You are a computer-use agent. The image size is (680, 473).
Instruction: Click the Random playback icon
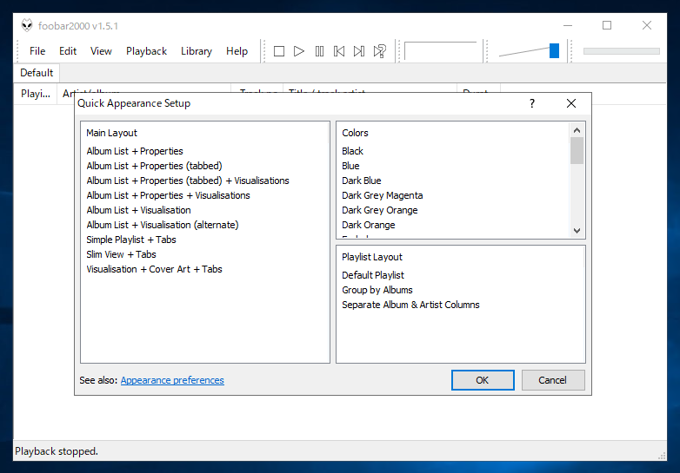(x=379, y=52)
